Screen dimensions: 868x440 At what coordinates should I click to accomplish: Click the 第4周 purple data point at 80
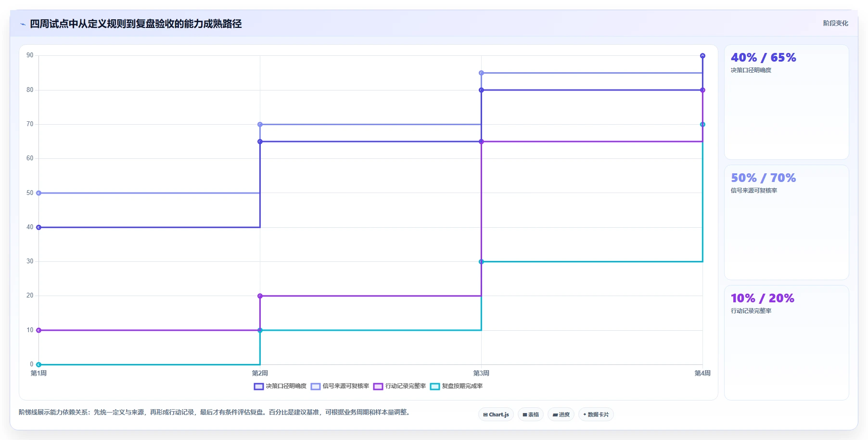(x=702, y=90)
